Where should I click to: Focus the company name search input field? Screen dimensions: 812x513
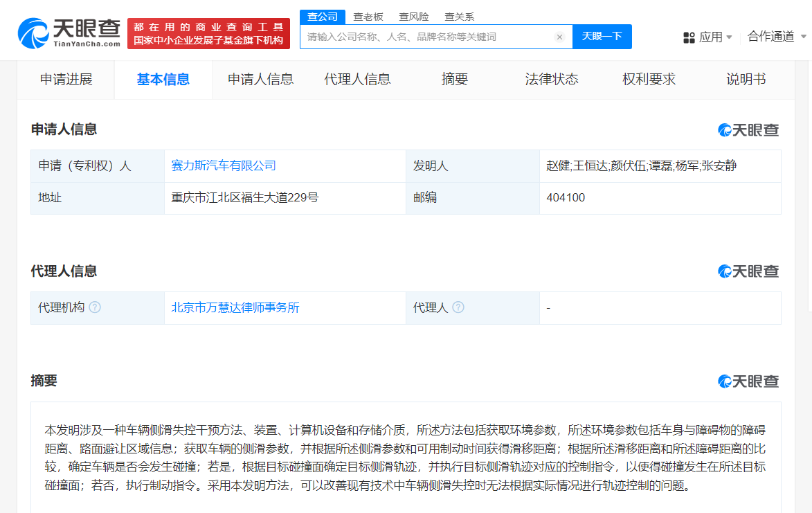pos(426,37)
